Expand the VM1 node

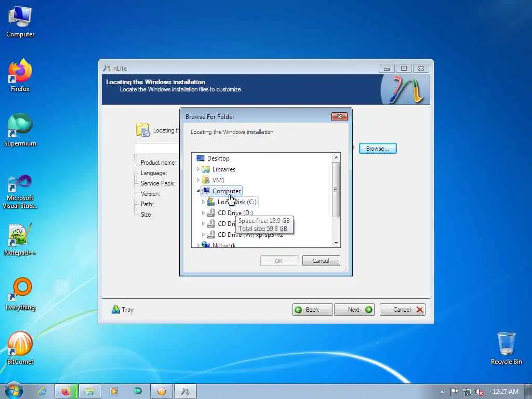pyautogui.click(x=198, y=180)
